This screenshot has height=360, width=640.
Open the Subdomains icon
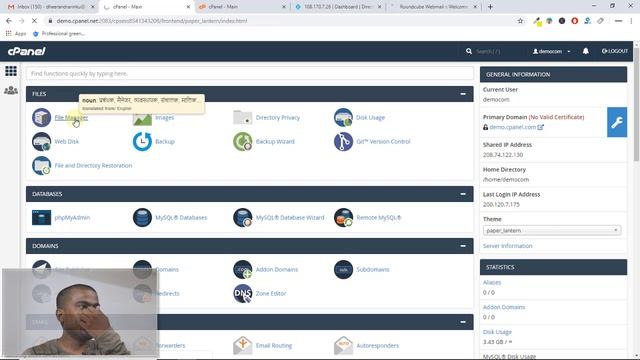click(x=343, y=269)
